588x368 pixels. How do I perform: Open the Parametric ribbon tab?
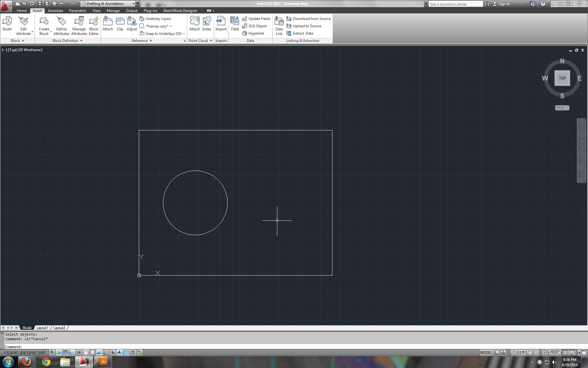click(x=78, y=11)
